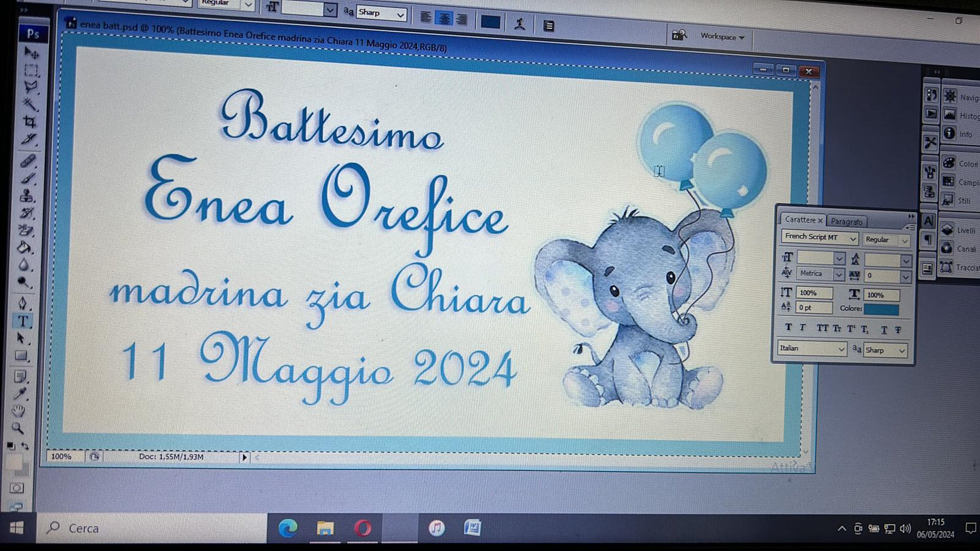Select the Rectangular Marquee tool
Screen dimensions: 980x551
point(31,70)
